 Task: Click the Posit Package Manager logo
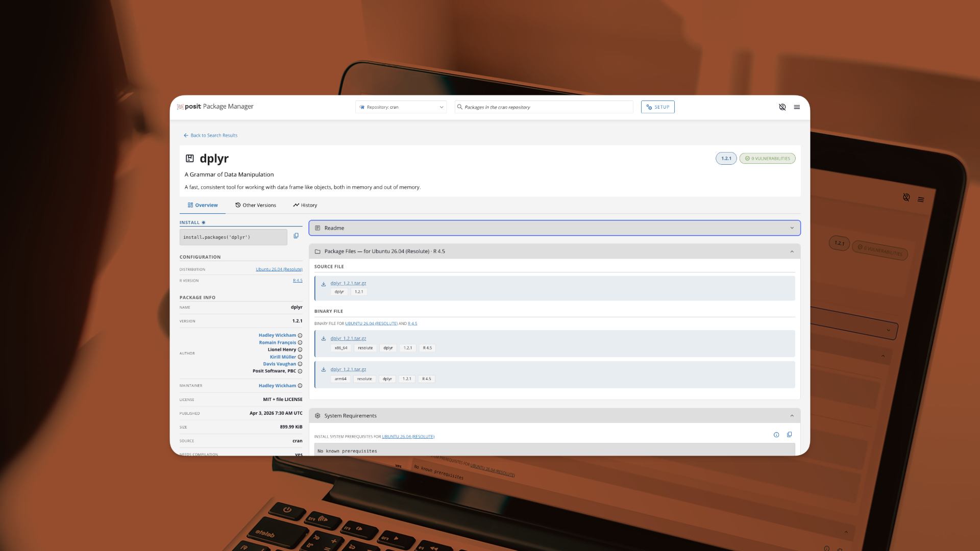pos(215,107)
